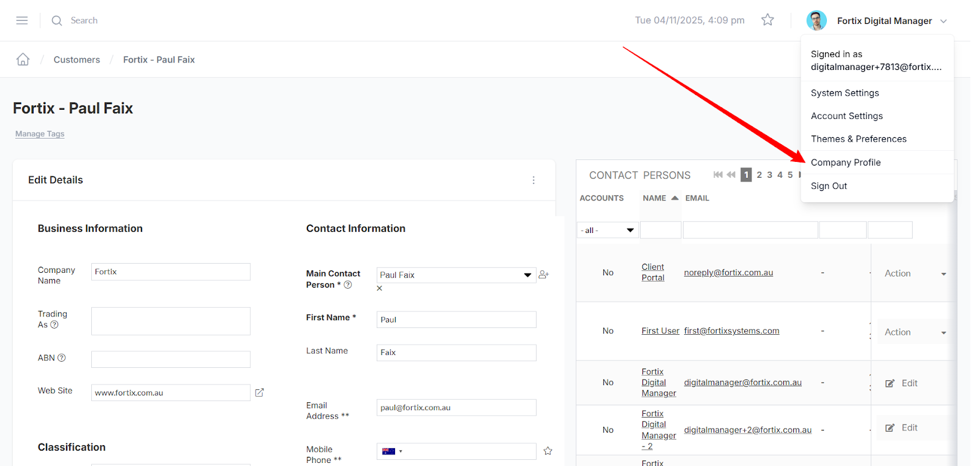980x466 pixels.
Task: Go to page 3 of contact persons
Action: pos(770,175)
